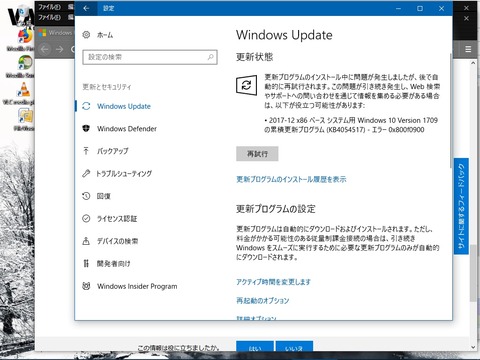The height and width of the screenshot is (360, 480).
Task: Click the 更新プログラムの設定 heading
Action: (276, 209)
